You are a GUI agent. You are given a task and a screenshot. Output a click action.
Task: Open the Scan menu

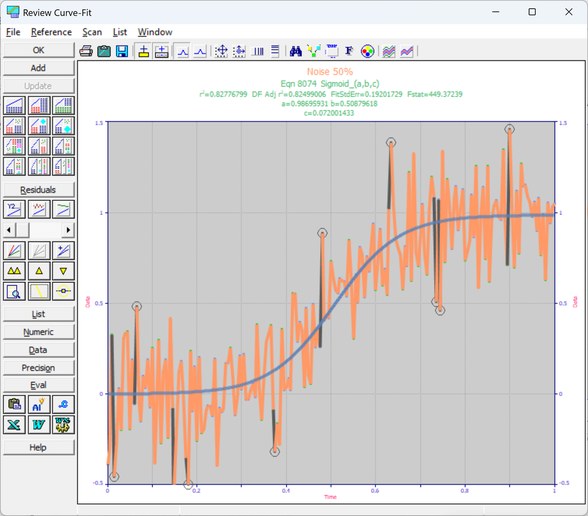[x=92, y=32]
